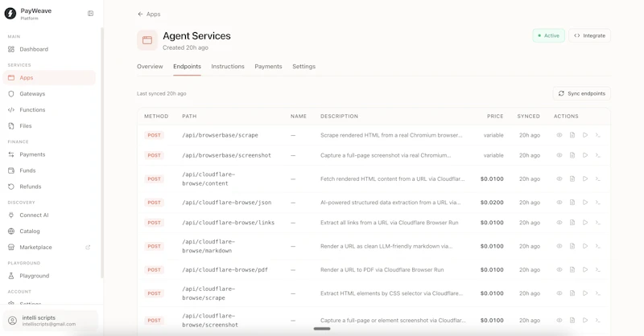
Task: Click 'Render a URL to PDF' description
Action: click(x=382, y=269)
